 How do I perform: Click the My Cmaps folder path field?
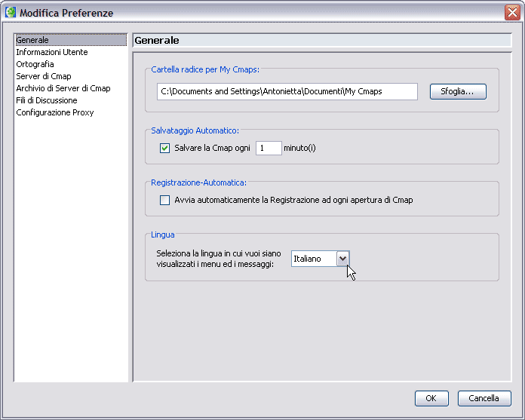[287, 91]
